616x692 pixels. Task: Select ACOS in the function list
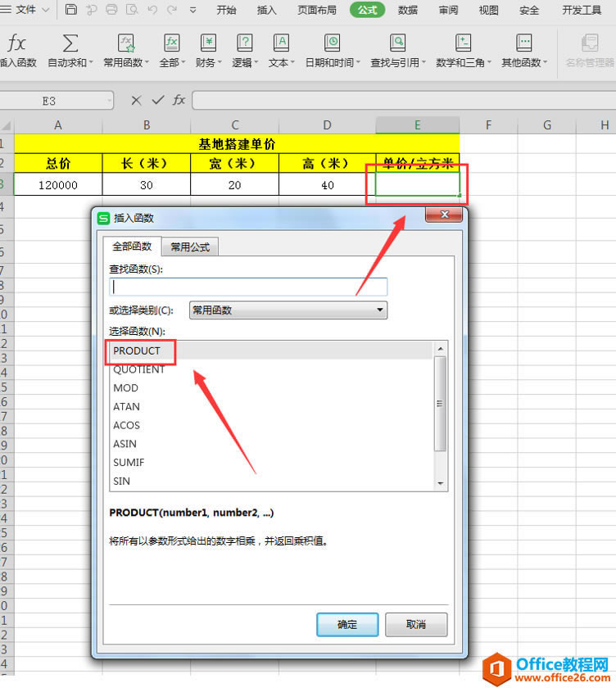270,425
